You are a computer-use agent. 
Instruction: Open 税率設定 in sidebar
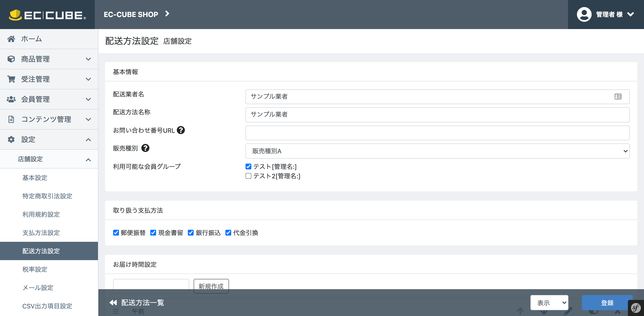35,269
